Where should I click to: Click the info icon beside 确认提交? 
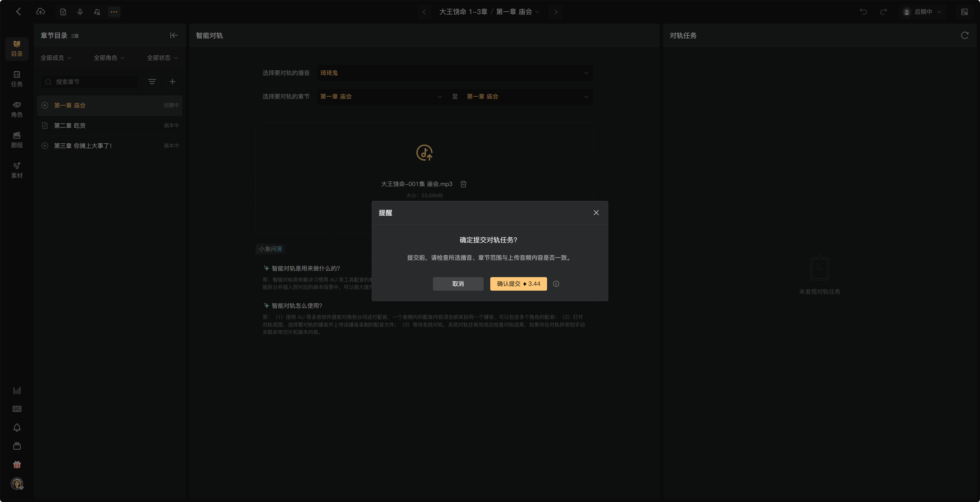556,284
